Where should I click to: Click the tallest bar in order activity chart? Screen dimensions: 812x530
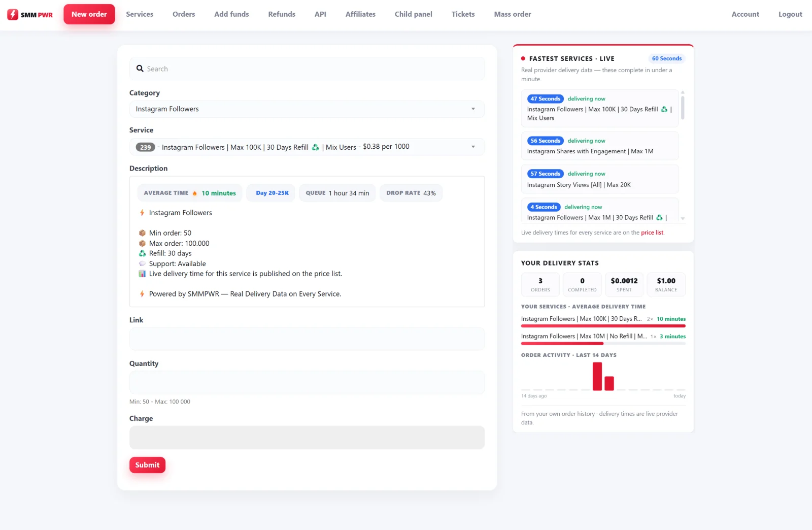[597, 376]
